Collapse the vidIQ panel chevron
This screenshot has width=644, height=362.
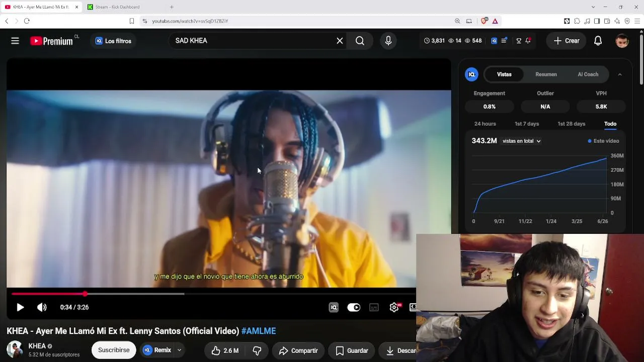coord(620,74)
